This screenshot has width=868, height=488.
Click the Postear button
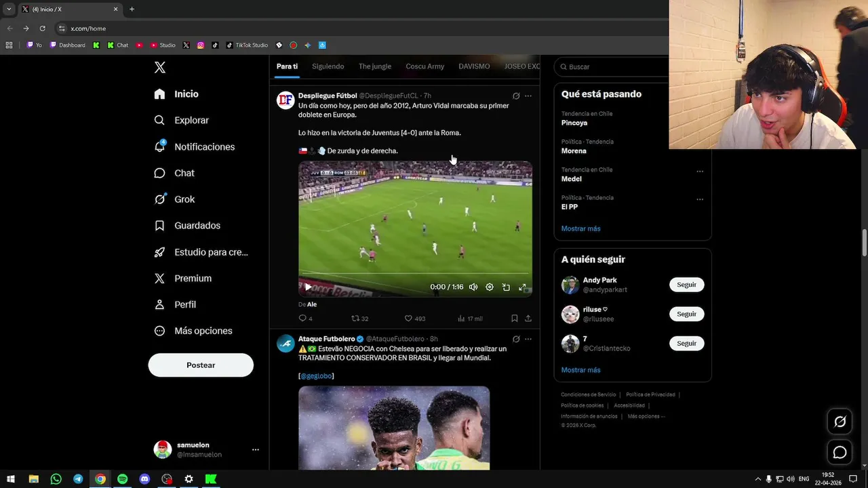pyautogui.click(x=201, y=365)
